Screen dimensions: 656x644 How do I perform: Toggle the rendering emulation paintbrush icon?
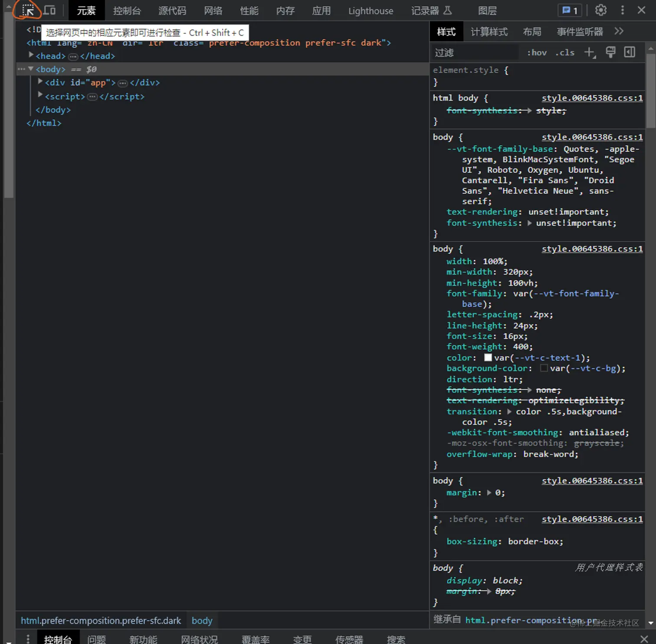click(610, 52)
